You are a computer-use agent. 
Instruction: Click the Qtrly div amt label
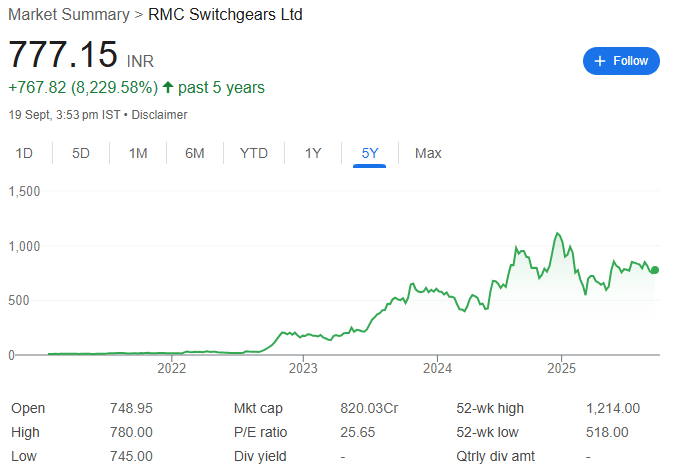[496, 456]
